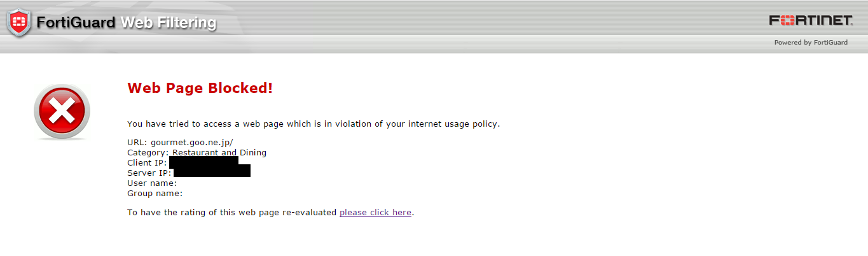Click the FortiGuard red shield logo icon
Screen dimensions: 868x256
19,23
